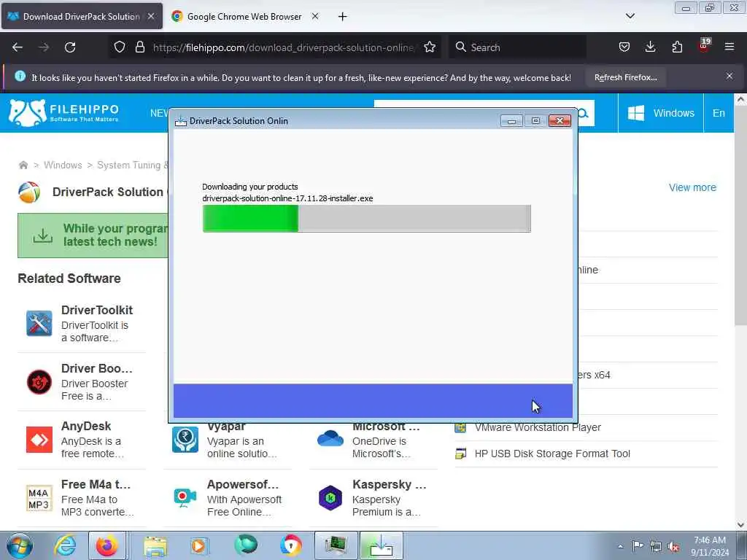Click the green tech news download banner

(93, 236)
